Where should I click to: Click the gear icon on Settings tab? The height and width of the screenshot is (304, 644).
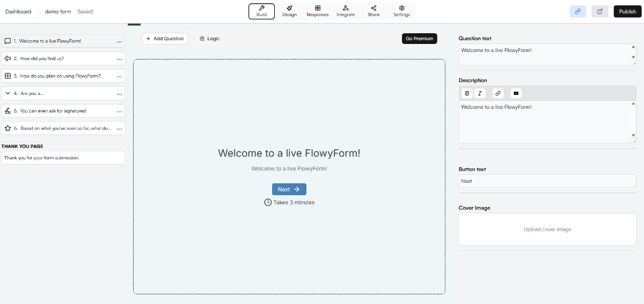401,8
